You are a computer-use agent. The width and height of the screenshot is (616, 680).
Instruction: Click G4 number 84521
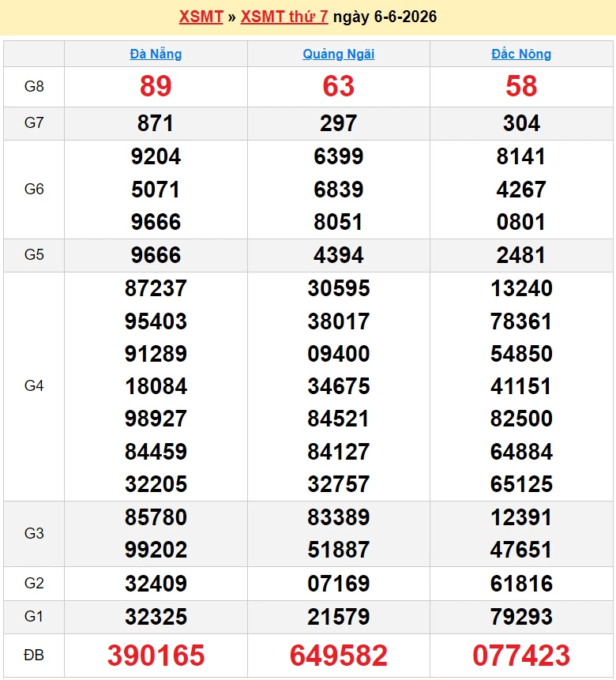point(338,419)
